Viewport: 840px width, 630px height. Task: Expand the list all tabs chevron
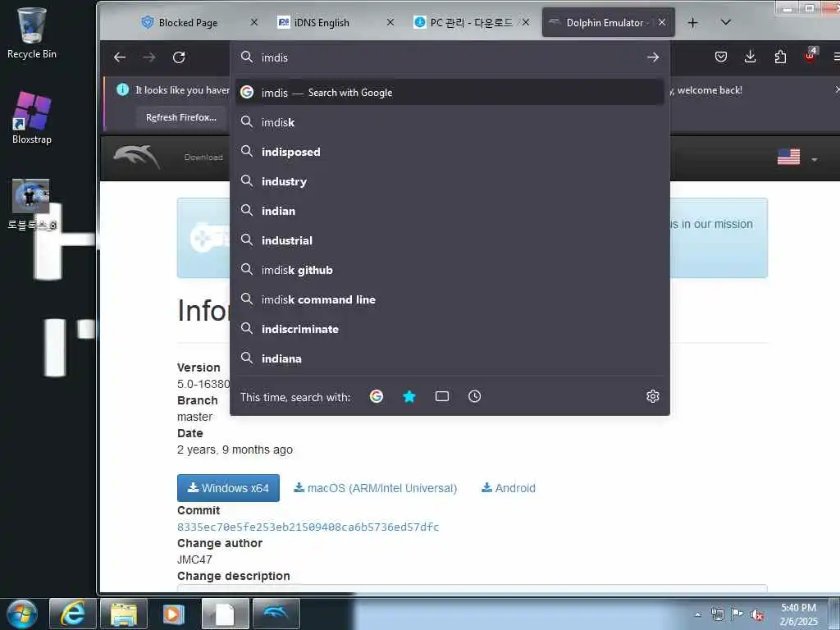(725, 22)
